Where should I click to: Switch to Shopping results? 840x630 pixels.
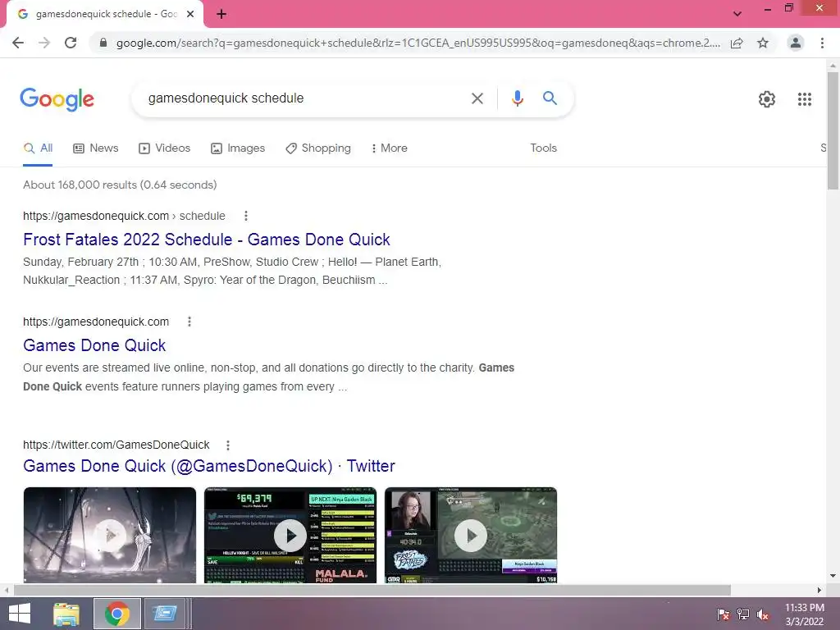[x=318, y=148]
